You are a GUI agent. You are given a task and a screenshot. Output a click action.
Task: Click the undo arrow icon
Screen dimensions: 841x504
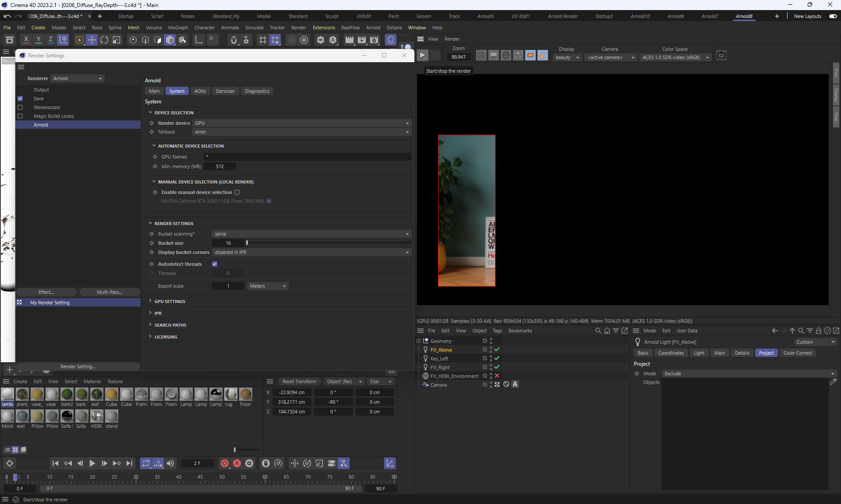7,16
